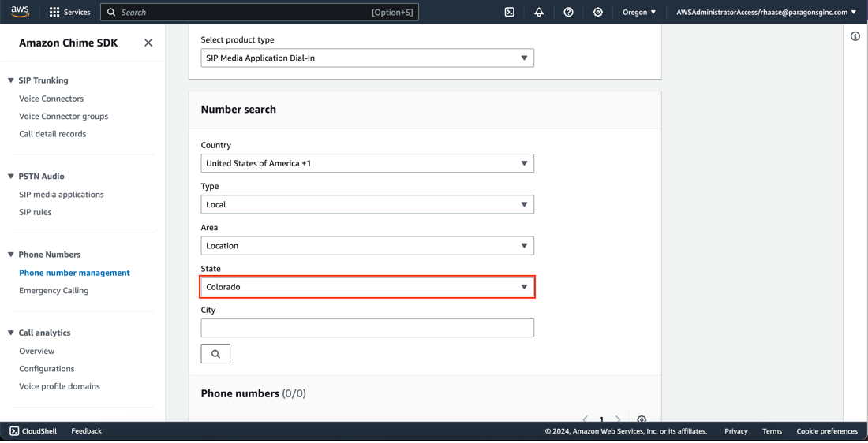Click the Amazon Chime SDK title
This screenshot has height=443, width=868.
point(69,43)
